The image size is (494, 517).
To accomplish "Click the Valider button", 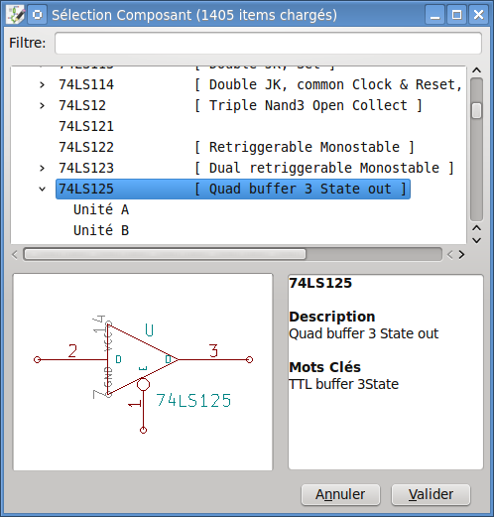I will pos(431,494).
